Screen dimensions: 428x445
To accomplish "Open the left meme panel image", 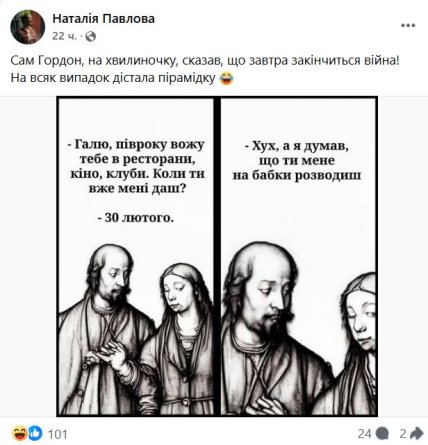I will click(136, 256).
